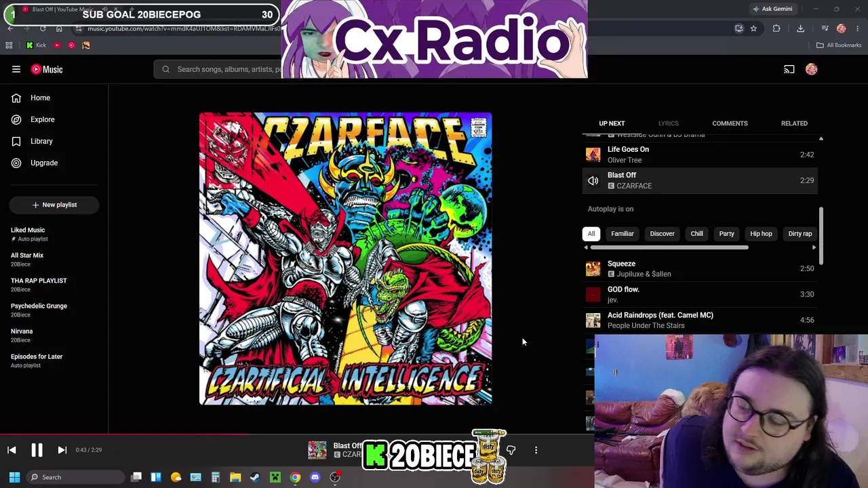This screenshot has height=488, width=868.
Task: Open the Chrome home page button
Action: point(59,28)
